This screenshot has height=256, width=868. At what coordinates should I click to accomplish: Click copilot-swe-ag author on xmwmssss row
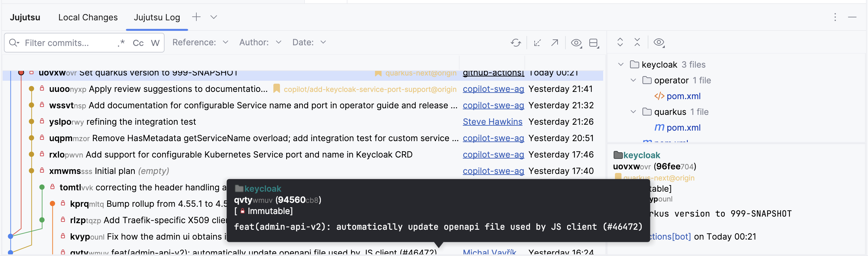[493, 171]
